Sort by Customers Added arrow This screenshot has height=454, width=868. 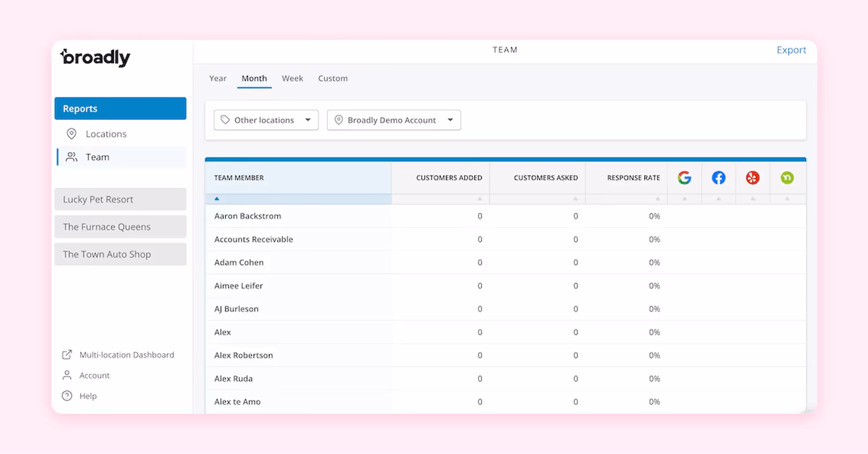[480, 199]
